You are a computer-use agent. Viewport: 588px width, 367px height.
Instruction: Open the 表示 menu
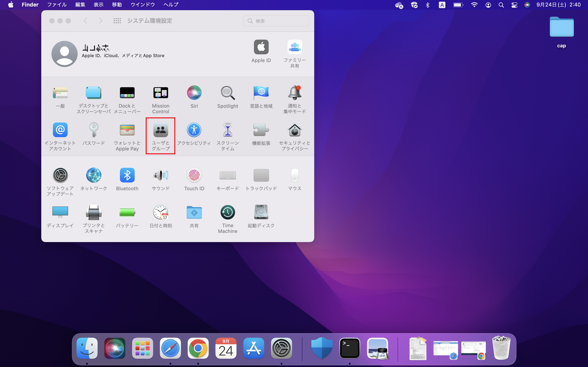(99, 5)
